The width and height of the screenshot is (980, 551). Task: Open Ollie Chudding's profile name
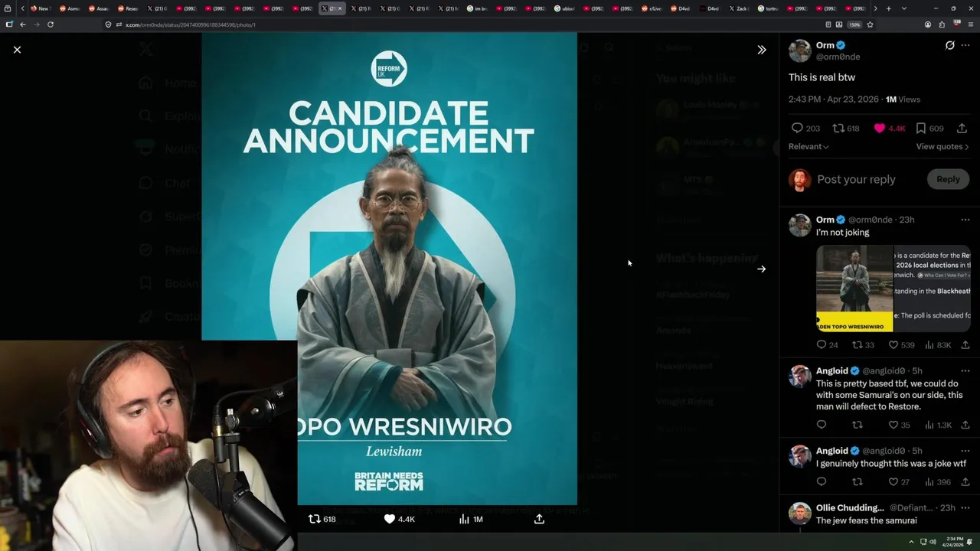(x=850, y=507)
